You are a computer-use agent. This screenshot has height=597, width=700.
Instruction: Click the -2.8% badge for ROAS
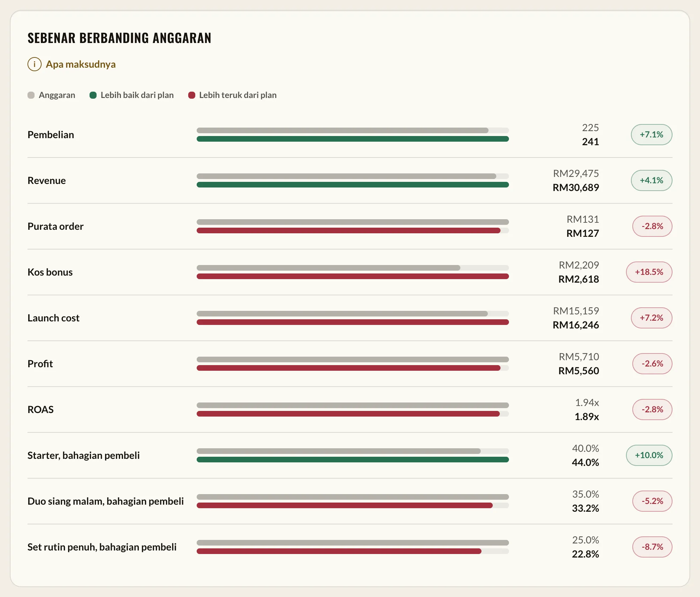(652, 410)
